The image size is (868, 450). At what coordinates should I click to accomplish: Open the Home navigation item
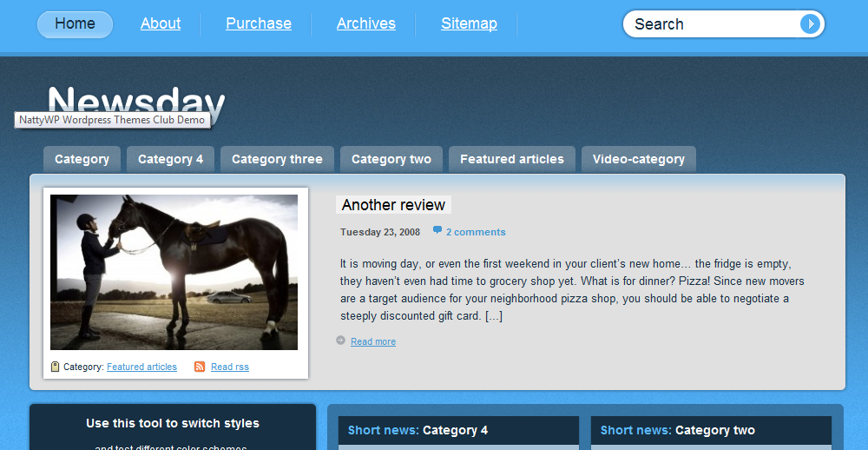click(75, 24)
